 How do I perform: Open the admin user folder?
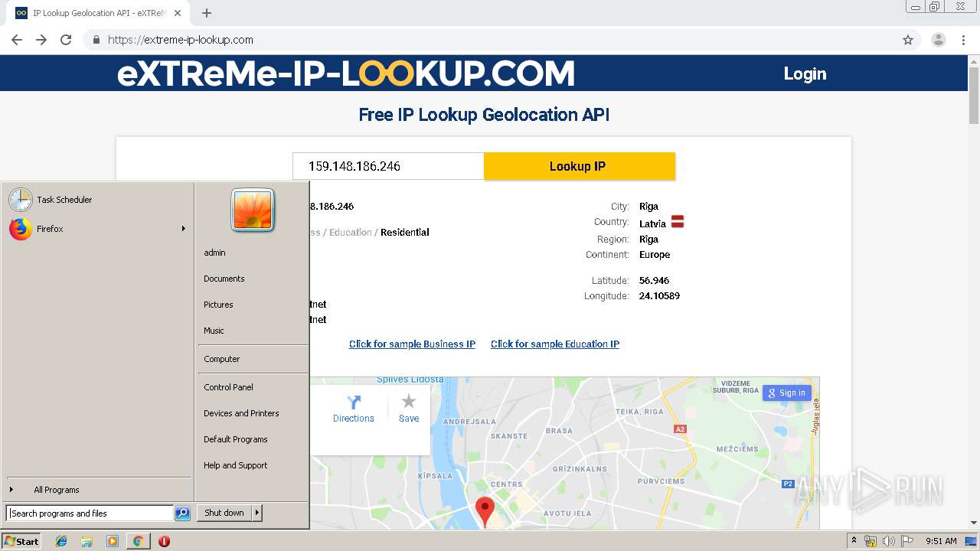pyautogui.click(x=214, y=253)
